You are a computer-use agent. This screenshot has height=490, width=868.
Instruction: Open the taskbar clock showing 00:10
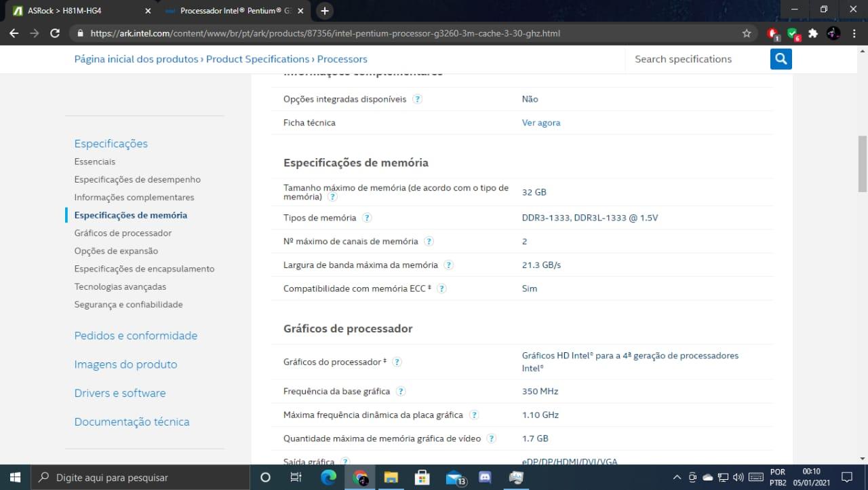(811, 477)
